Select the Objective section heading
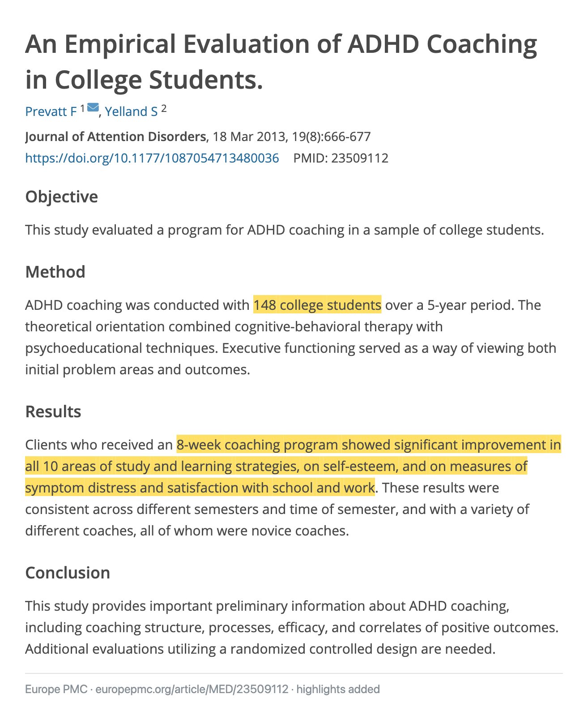The image size is (588, 711). (62, 197)
